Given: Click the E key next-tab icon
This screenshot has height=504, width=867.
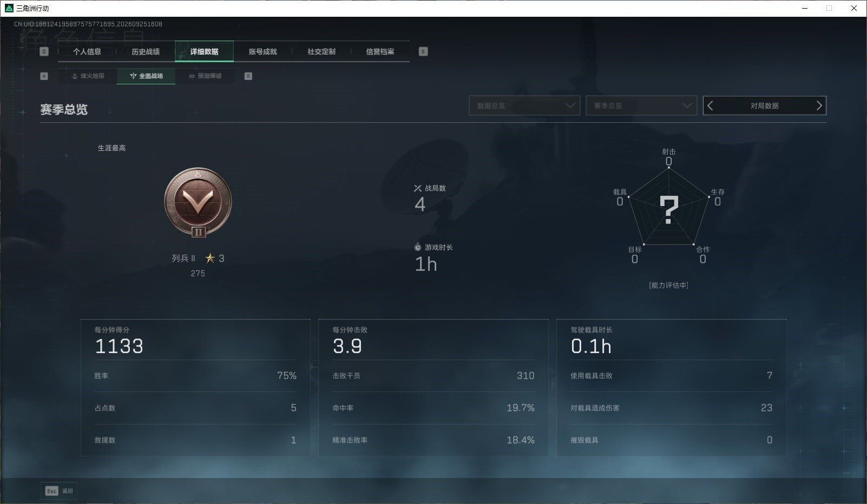Looking at the screenshot, I should pyautogui.click(x=423, y=51).
